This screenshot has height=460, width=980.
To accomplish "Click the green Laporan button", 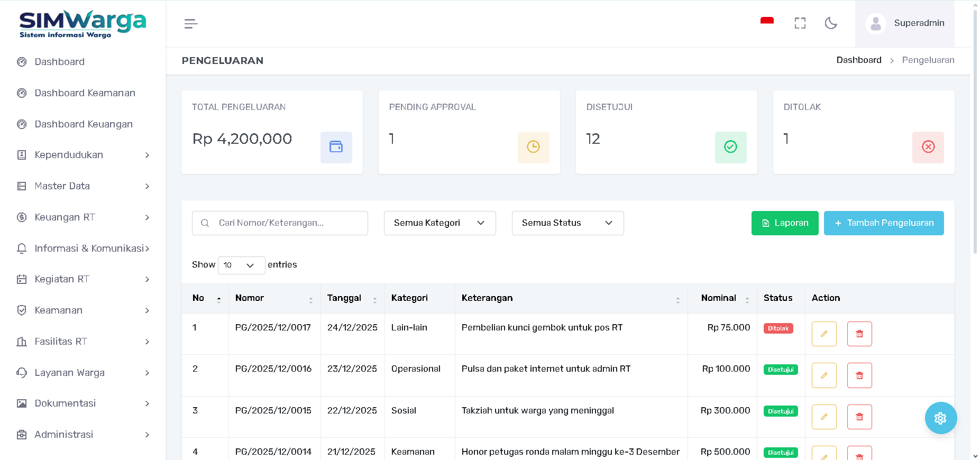I will pyautogui.click(x=784, y=223).
